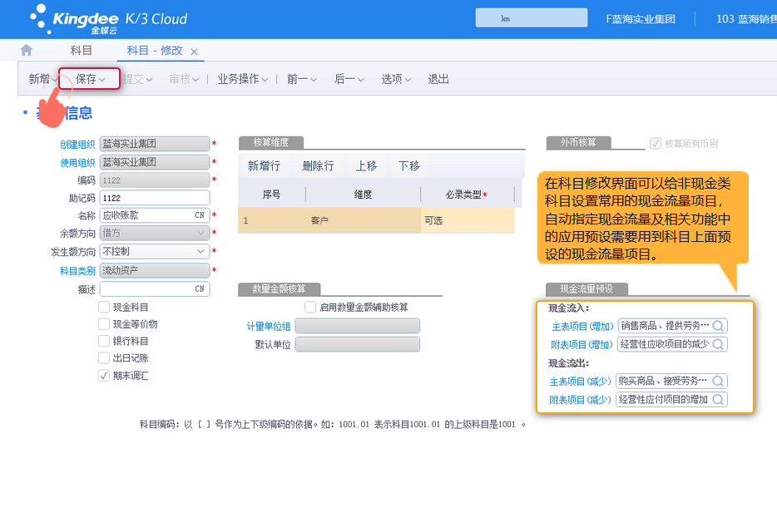Select row number 1 in dimension table
Screen dimensions: 777x532
(245, 220)
